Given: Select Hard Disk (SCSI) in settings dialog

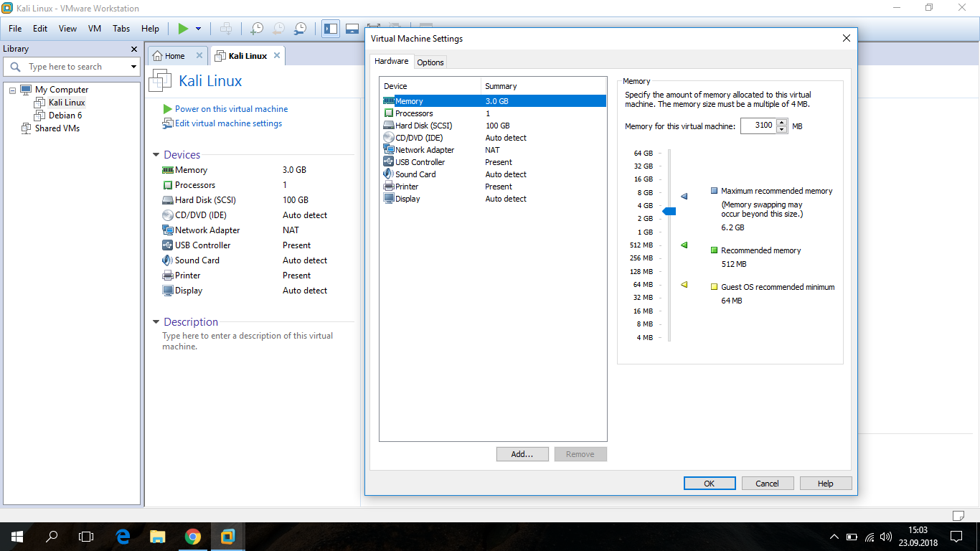Looking at the screenshot, I should pyautogui.click(x=493, y=126).
